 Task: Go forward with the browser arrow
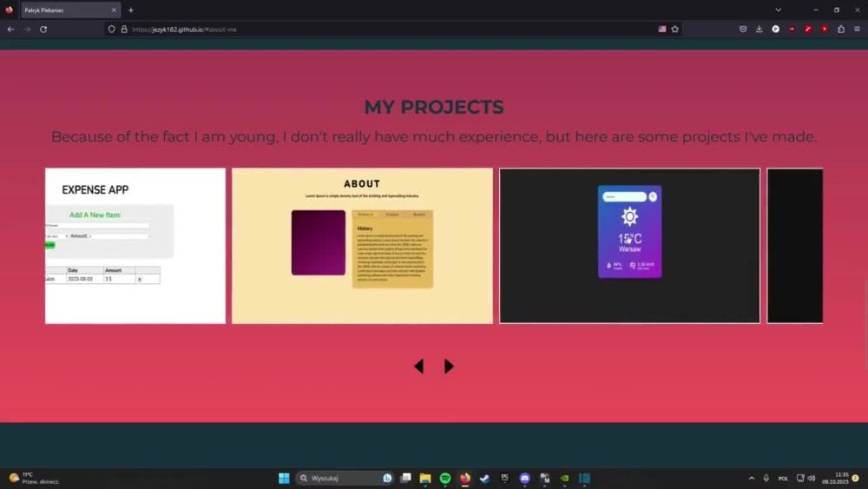[x=27, y=30]
